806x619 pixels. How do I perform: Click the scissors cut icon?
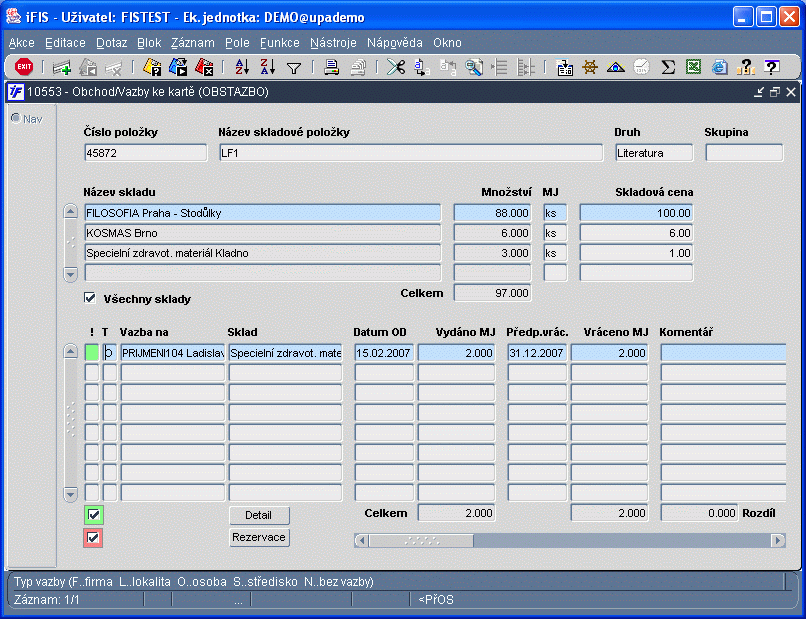(396, 67)
